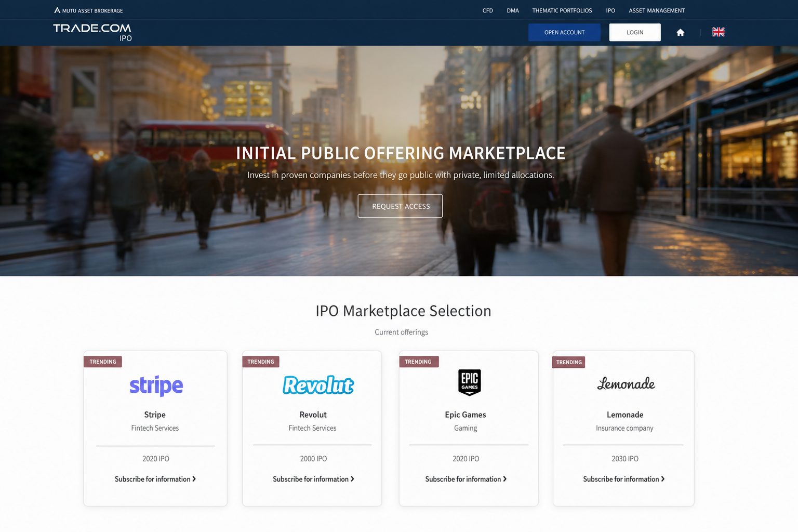Click '2000 IPO' text on Revolut card
798x532 pixels.
(x=313, y=459)
